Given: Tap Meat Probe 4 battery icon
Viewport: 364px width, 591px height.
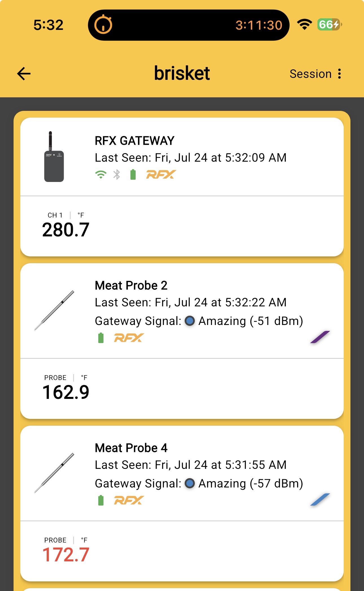Looking at the screenshot, I should (101, 500).
